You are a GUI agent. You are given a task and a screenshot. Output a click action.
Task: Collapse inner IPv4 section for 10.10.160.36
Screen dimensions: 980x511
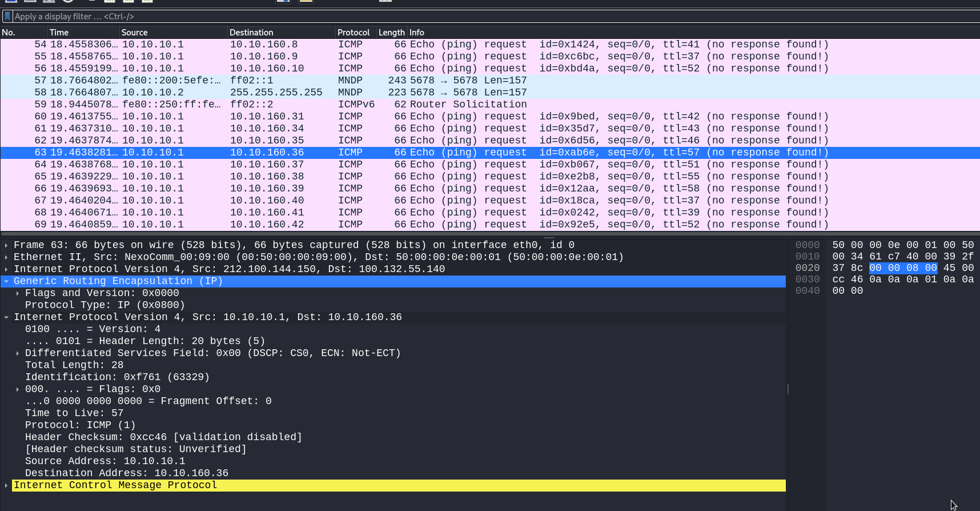[6, 317]
